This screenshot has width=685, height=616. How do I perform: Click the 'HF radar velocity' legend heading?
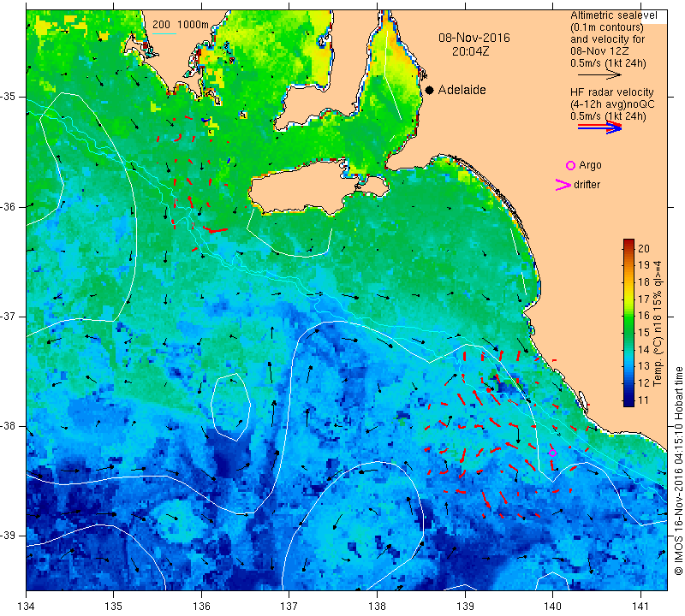pyautogui.click(x=611, y=92)
